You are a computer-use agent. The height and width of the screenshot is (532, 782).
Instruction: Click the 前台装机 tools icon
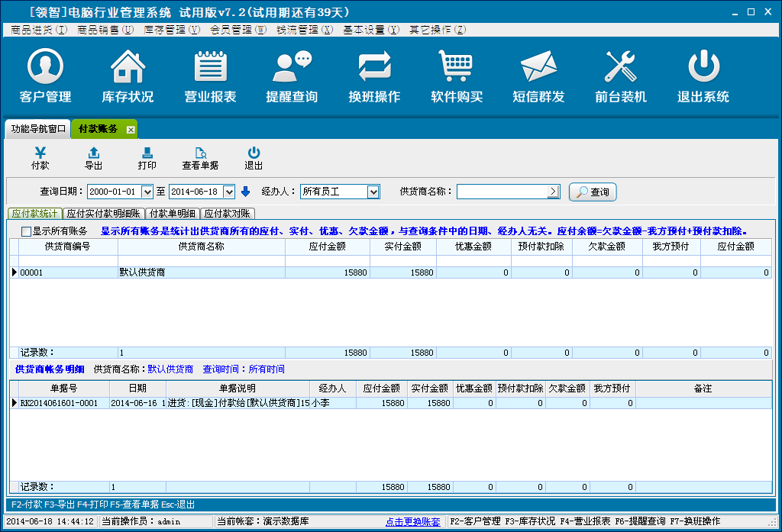point(620,67)
